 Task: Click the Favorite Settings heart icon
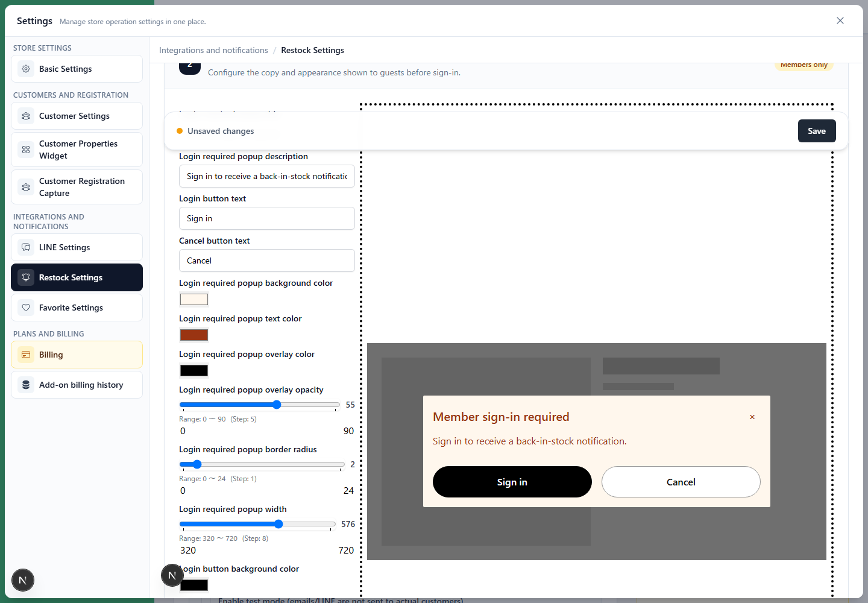click(26, 308)
